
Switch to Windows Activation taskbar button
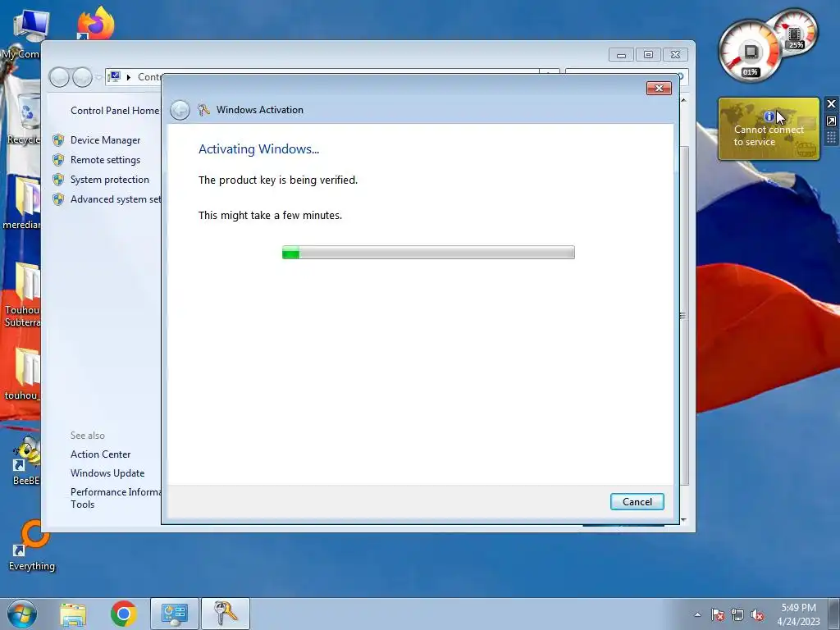[x=226, y=614]
